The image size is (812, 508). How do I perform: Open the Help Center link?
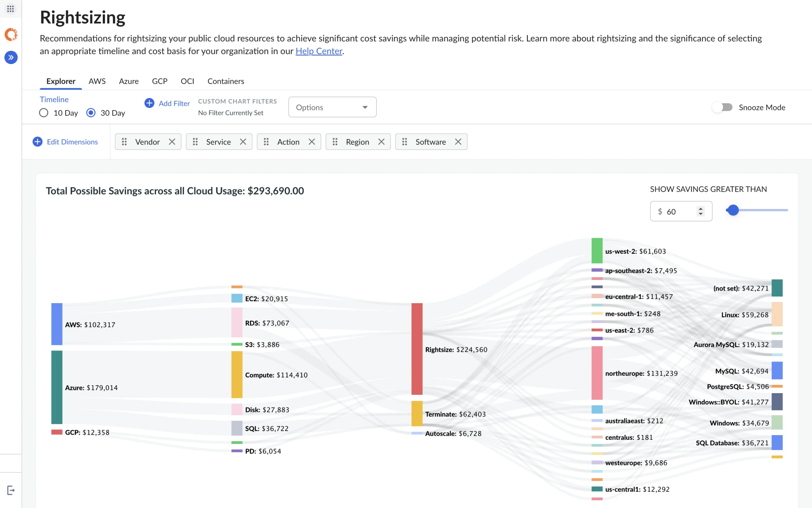tap(319, 51)
